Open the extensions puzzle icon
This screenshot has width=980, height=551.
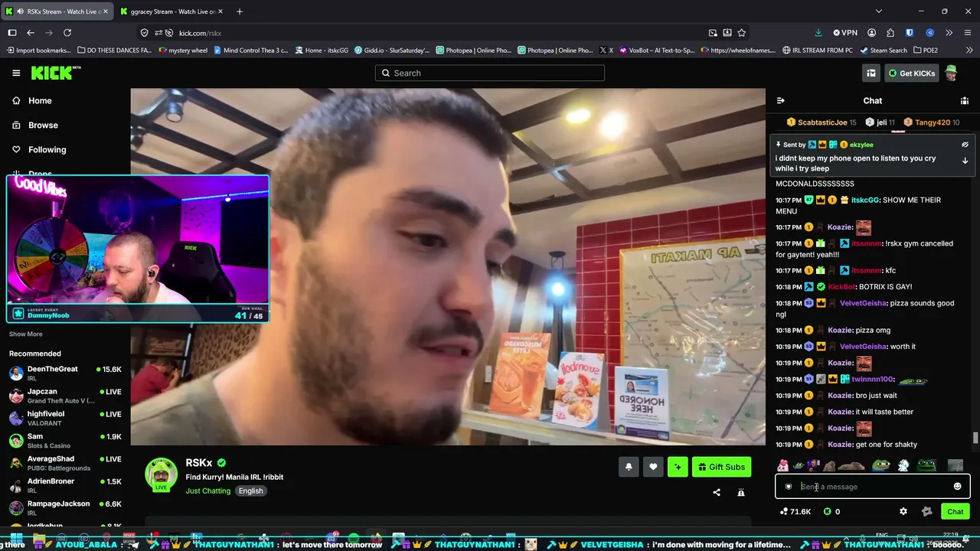[890, 33]
